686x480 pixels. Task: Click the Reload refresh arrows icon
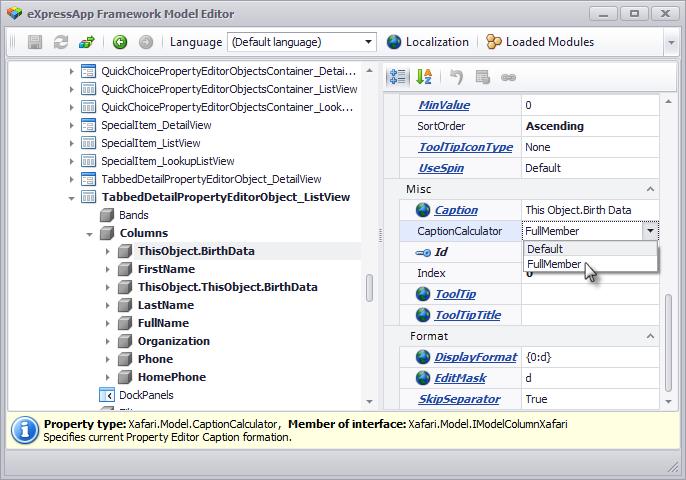pos(60,42)
